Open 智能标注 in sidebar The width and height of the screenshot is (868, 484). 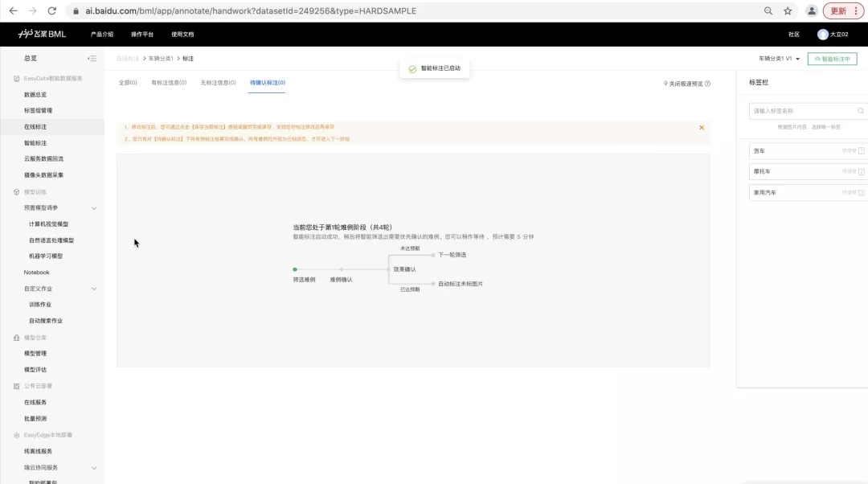point(35,143)
